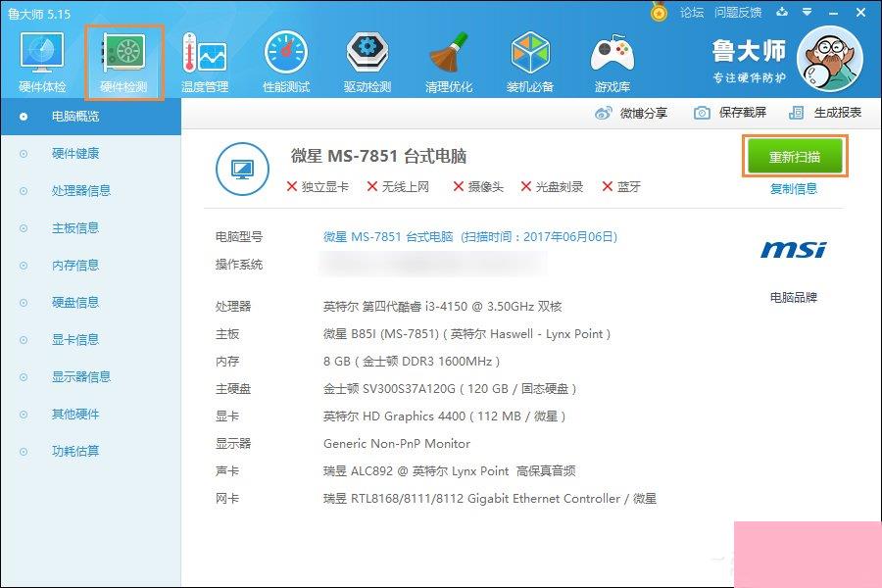Open the 硬件体检 hardware checkup icon
The width and height of the screenshot is (882, 588).
click(42, 62)
